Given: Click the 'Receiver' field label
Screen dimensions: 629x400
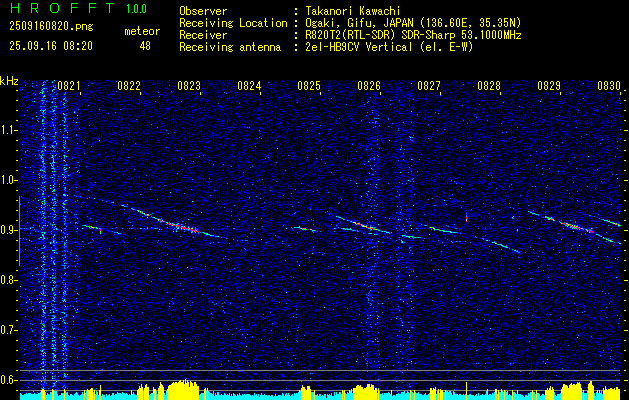Looking at the screenshot, I should (203, 35).
